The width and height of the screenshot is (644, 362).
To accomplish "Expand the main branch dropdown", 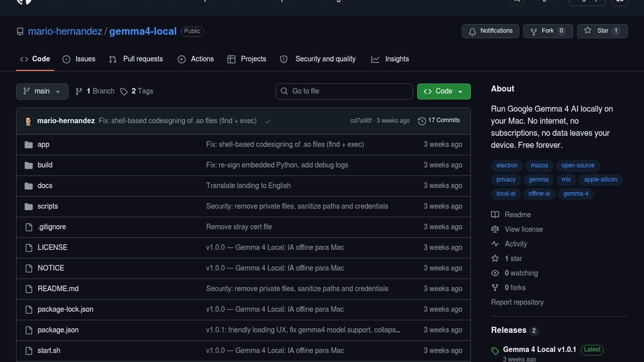I will click(x=42, y=92).
